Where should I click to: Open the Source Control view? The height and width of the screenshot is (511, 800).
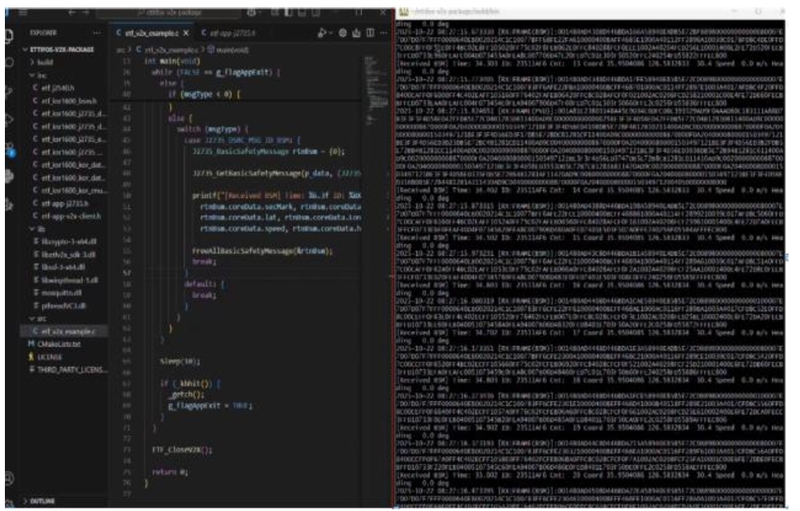[10, 91]
